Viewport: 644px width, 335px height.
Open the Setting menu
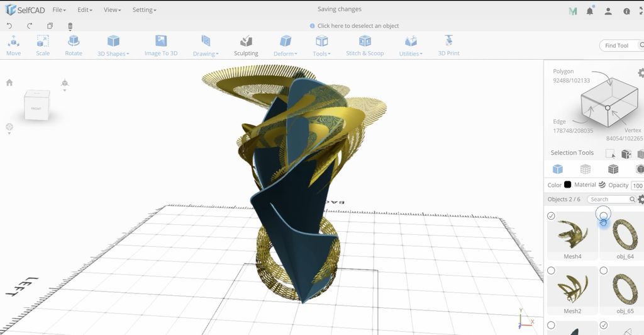(x=144, y=9)
